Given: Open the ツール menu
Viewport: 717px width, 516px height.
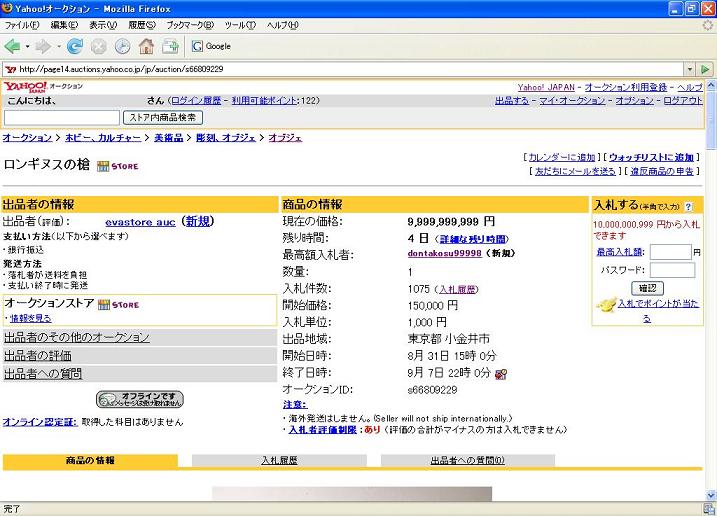Looking at the screenshot, I should click(240, 25).
